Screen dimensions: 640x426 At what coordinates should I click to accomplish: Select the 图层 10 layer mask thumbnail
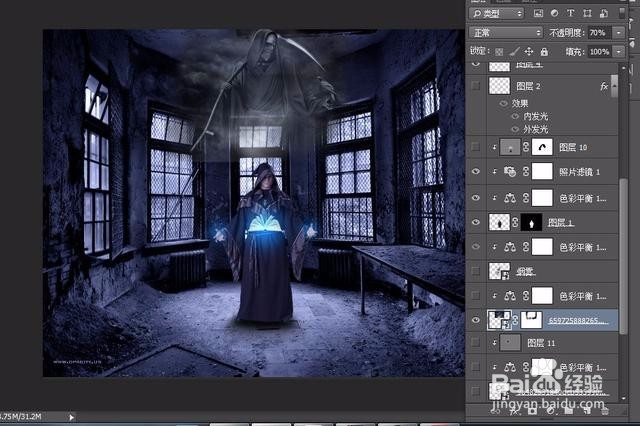point(542,147)
